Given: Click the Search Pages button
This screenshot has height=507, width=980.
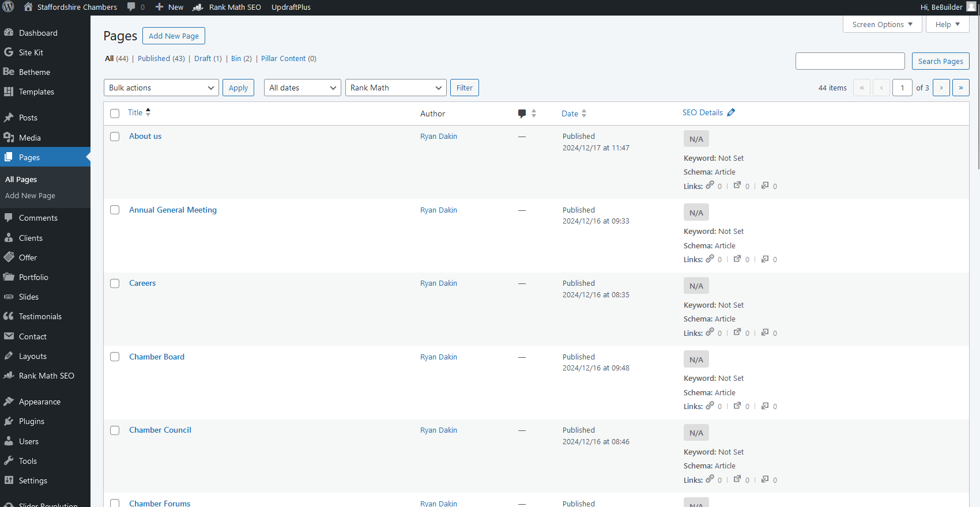Looking at the screenshot, I should (941, 61).
